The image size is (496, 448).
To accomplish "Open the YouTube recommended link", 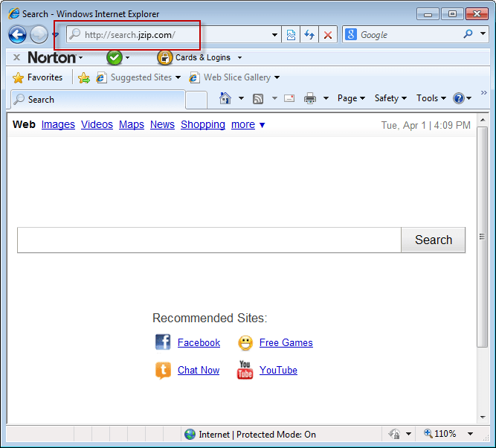I will point(278,370).
